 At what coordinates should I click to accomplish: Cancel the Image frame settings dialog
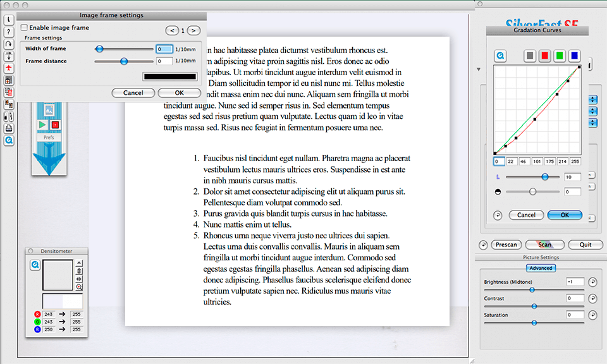point(133,92)
